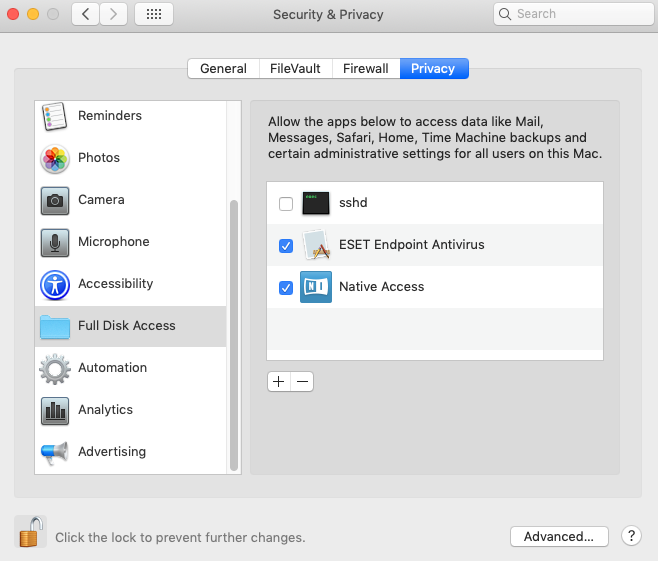This screenshot has height=561, width=658.
Task: Click the Advertising megaphone icon
Action: [x=54, y=452]
